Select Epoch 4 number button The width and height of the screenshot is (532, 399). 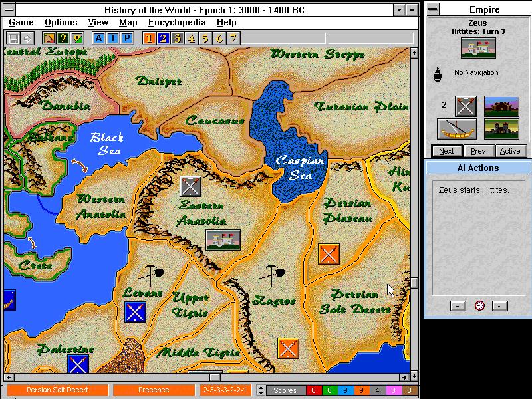pos(192,38)
